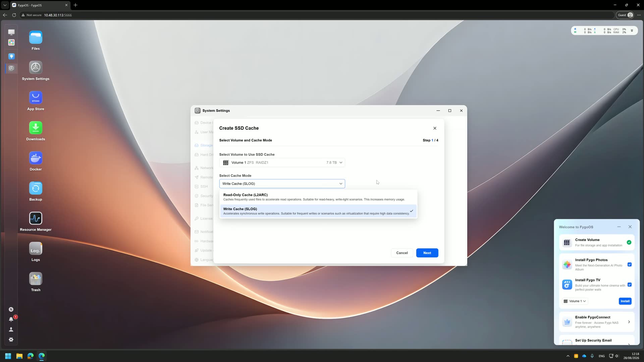Screen dimensions: 644x362
Task: Maximize the System Settings window
Action: point(450,111)
